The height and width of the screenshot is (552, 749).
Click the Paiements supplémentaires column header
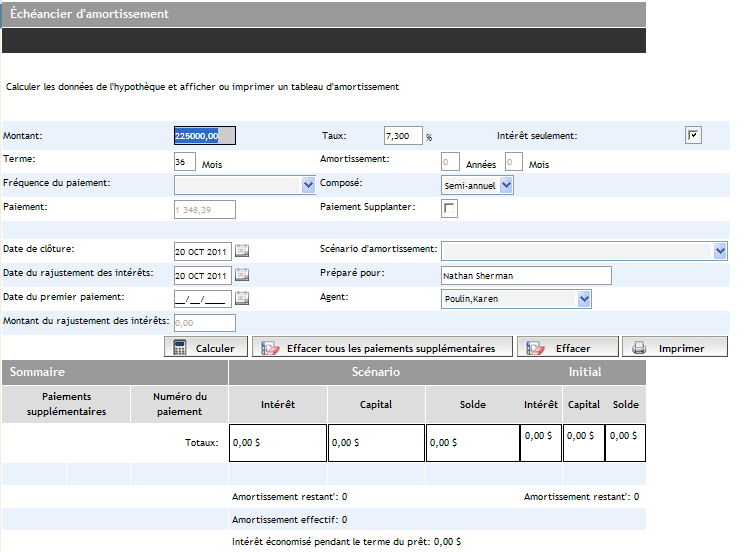coord(66,404)
